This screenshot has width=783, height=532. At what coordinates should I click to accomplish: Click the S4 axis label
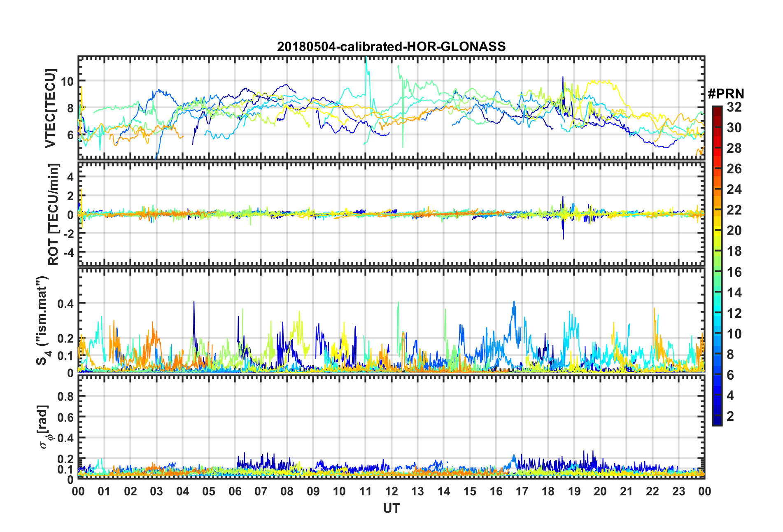42,320
